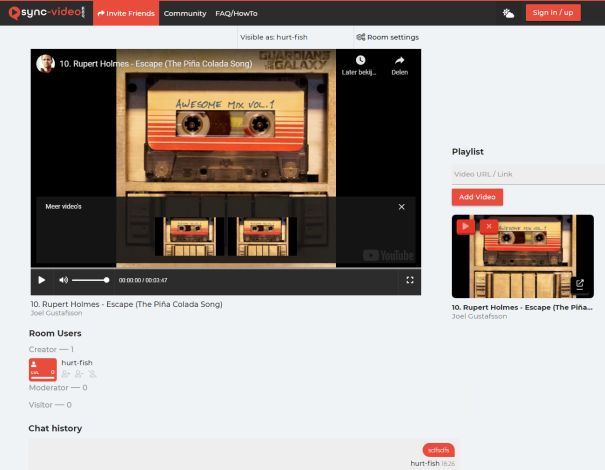Click the demote user icon for hurt-fish

tap(79, 374)
